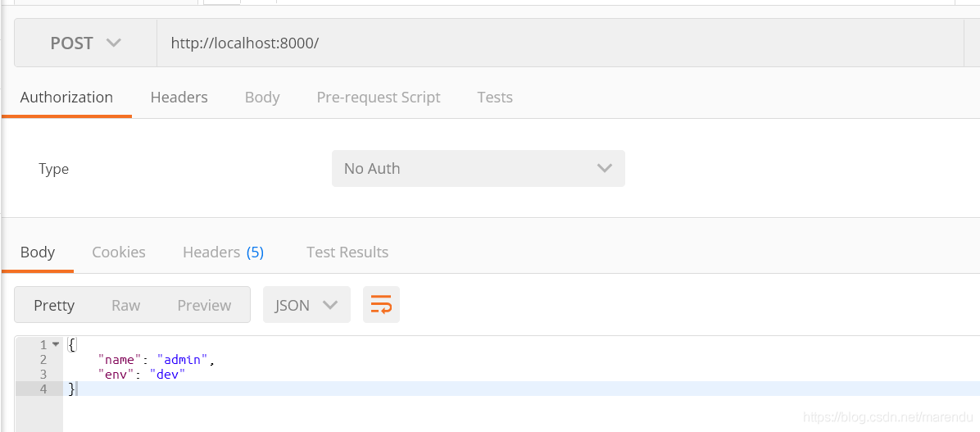
Task: Open the JSON format dropdown
Action: (x=307, y=304)
